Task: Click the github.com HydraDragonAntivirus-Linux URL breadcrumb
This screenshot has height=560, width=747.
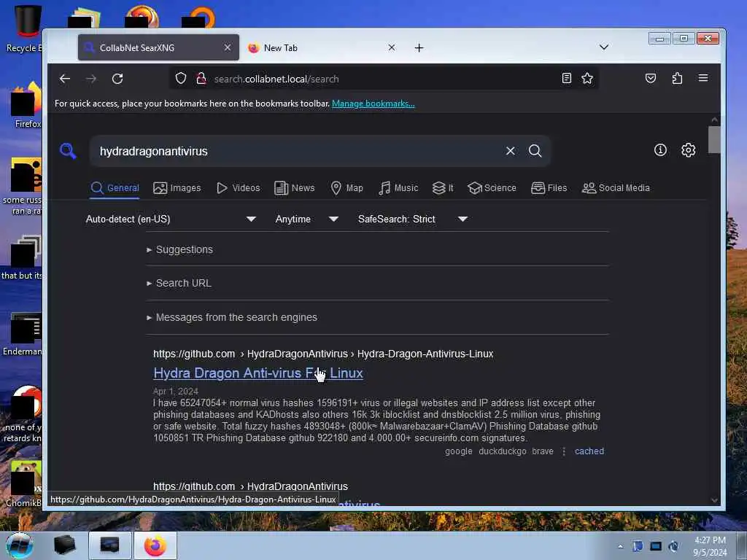Action: coord(323,354)
